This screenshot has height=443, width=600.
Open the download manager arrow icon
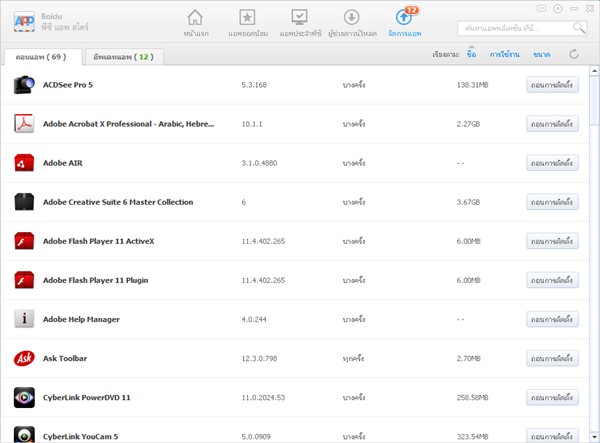(x=351, y=18)
